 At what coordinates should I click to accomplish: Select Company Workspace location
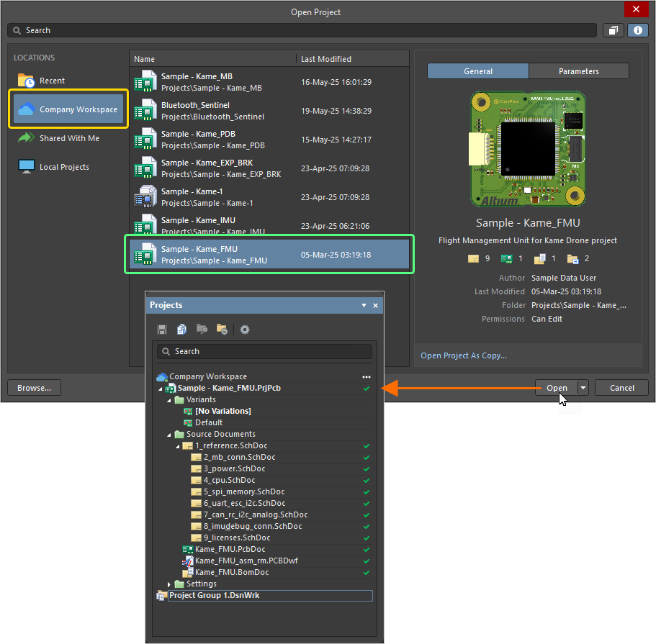click(x=68, y=109)
